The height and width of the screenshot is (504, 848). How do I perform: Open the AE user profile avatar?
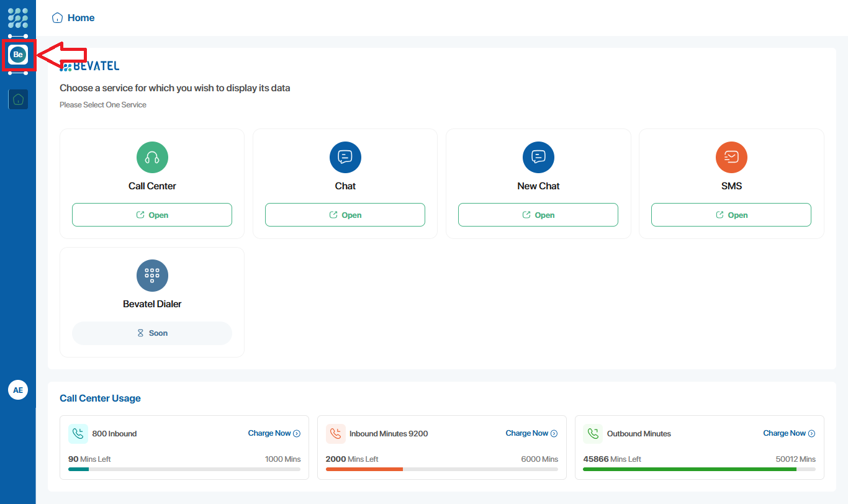coord(18,390)
